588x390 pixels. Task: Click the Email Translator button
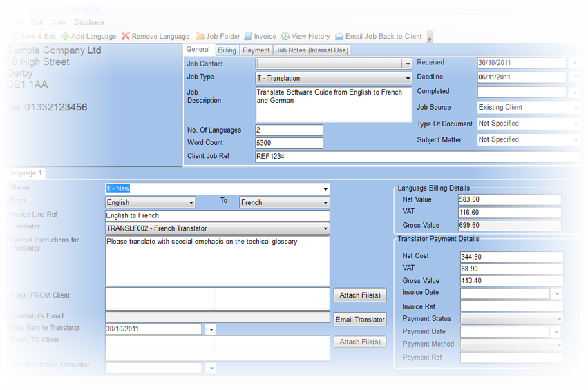[x=359, y=320]
